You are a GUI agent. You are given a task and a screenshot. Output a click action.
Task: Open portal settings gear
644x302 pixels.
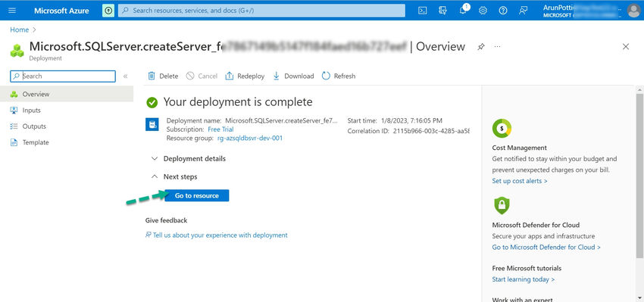[x=483, y=11]
